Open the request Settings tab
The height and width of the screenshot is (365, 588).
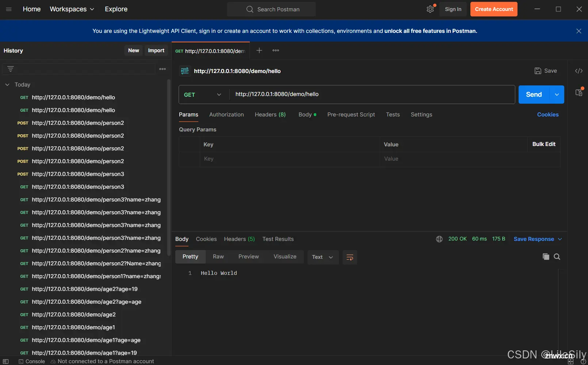point(421,115)
